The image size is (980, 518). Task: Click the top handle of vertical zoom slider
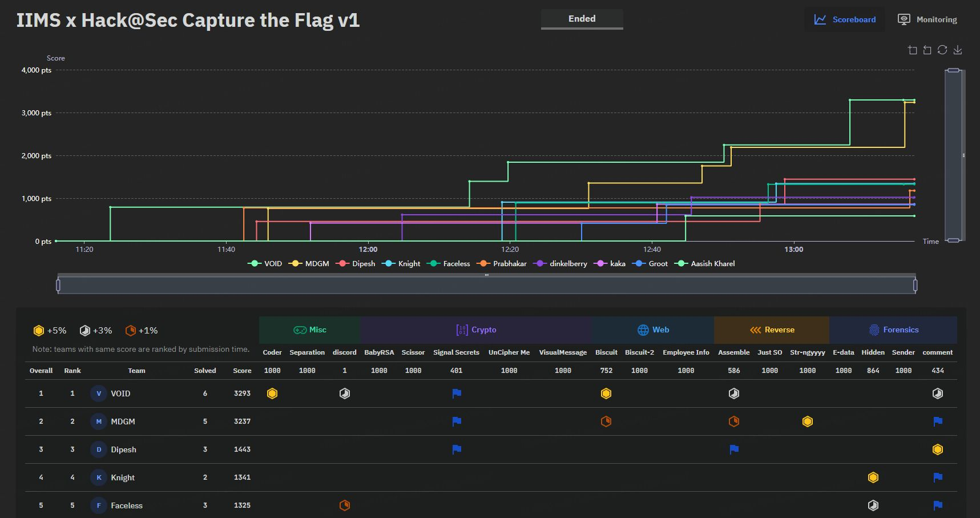point(953,70)
